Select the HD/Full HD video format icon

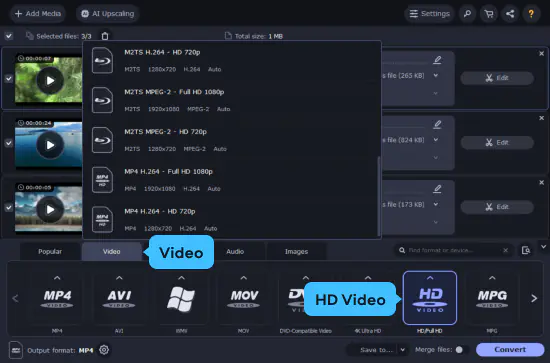pyautogui.click(x=430, y=298)
